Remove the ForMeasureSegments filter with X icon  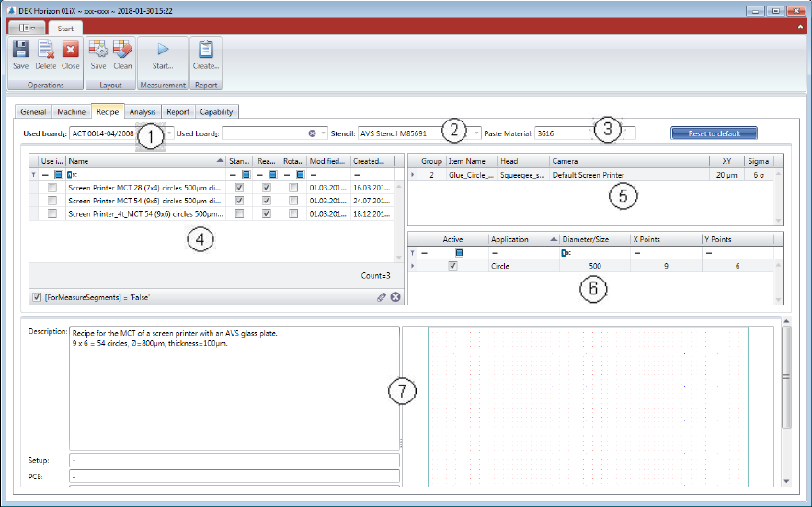tap(395, 296)
